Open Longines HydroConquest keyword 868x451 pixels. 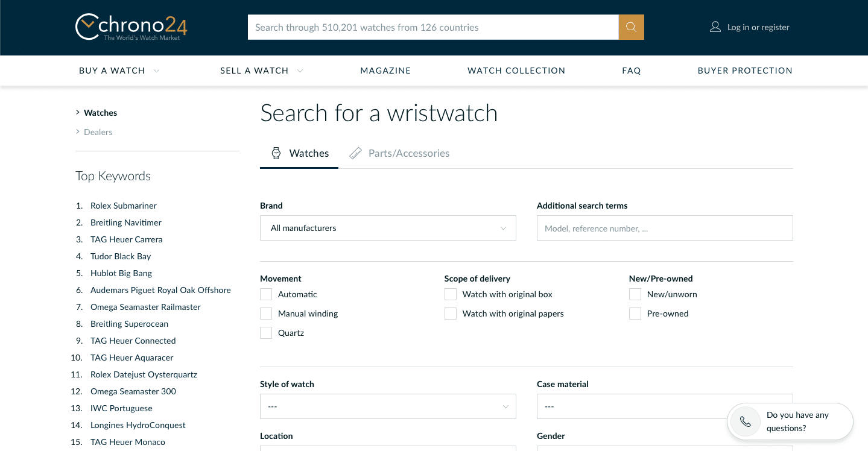138,425
